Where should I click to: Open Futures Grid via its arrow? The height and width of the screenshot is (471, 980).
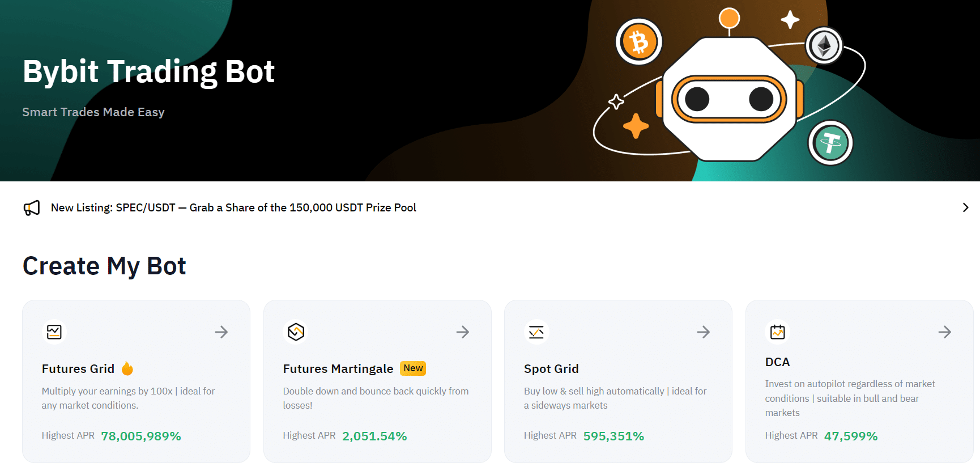(221, 332)
